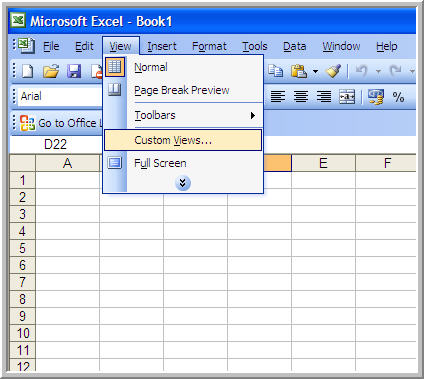Open the Data menu
Viewport: 424px width, 379px height.
(294, 46)
